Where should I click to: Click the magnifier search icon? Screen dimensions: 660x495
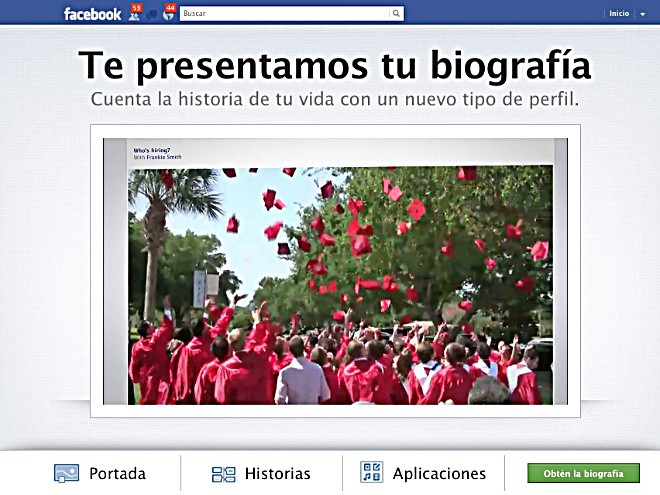pos(396,13)
